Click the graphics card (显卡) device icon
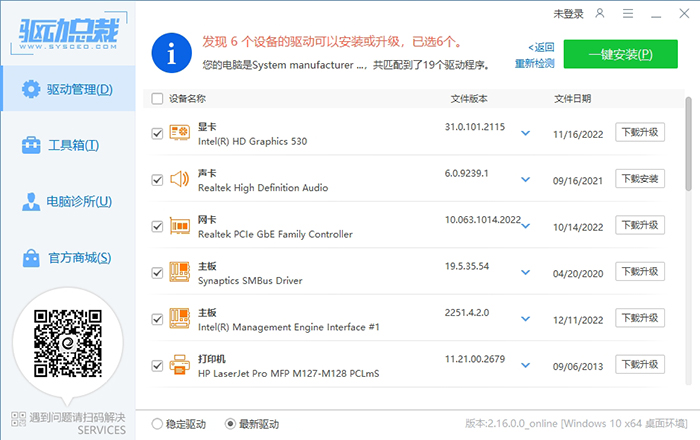 click(x=180, y=133)
